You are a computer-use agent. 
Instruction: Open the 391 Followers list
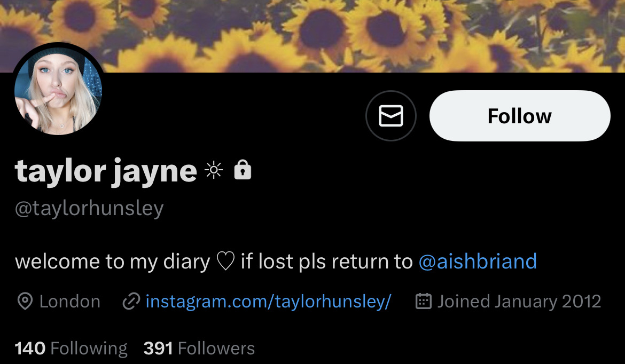point(199,349)
